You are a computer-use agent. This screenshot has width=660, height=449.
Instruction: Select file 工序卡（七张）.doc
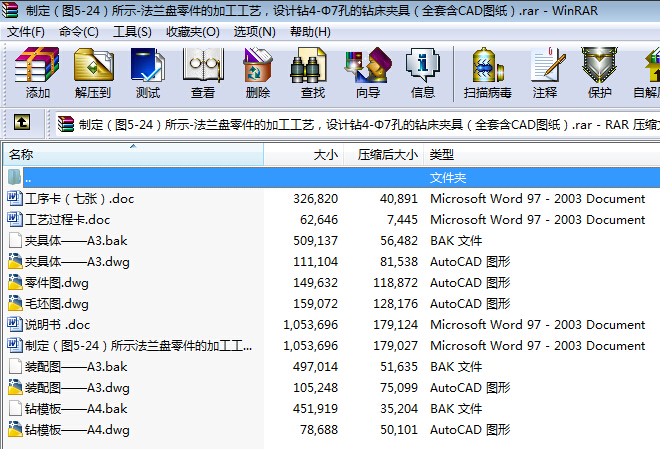coord(80,199)
